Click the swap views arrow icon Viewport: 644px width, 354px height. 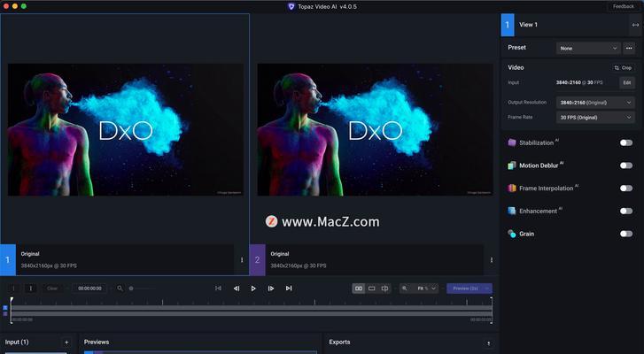(635, 25)
